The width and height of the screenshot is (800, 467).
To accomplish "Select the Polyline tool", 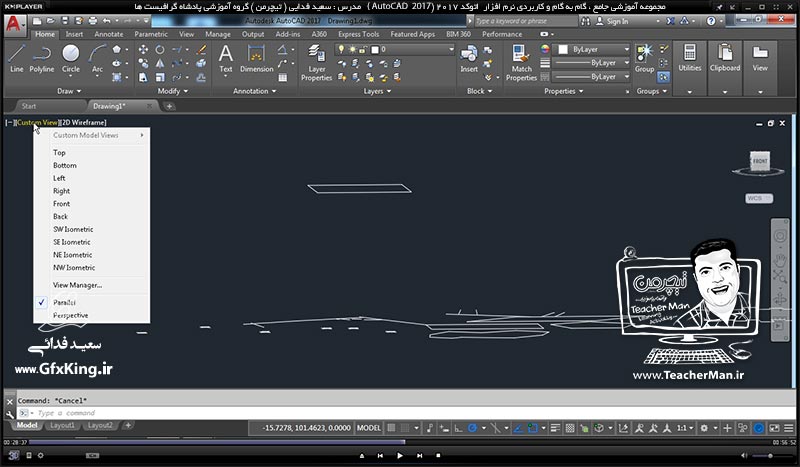I will click(41, 58).
